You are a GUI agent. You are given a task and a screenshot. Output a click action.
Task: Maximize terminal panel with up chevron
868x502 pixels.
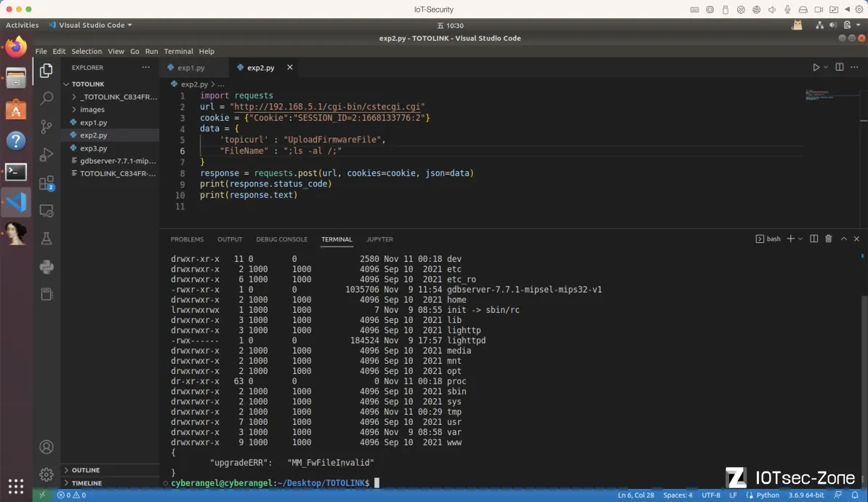(x=843, y=239)
